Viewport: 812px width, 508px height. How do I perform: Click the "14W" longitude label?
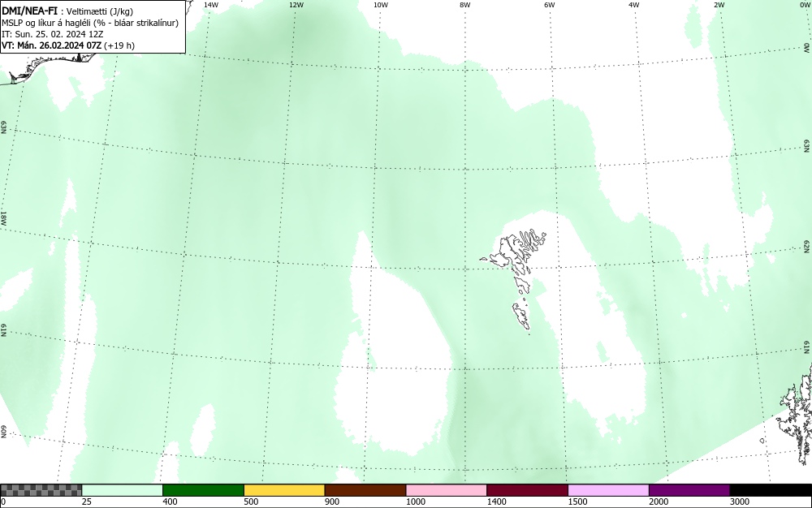(211, 5)
